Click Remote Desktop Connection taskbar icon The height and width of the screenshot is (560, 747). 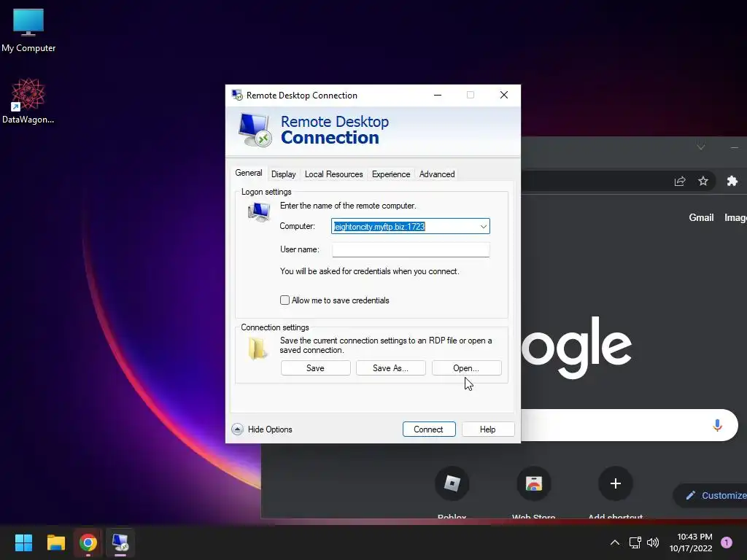coord(120,542)
